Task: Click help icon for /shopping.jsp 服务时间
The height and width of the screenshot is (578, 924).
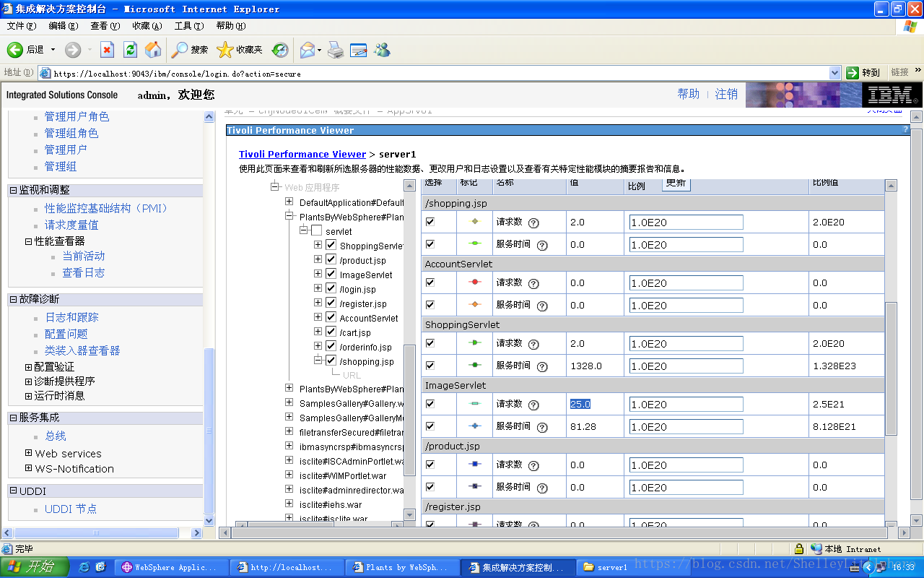Action: [542, 246]
